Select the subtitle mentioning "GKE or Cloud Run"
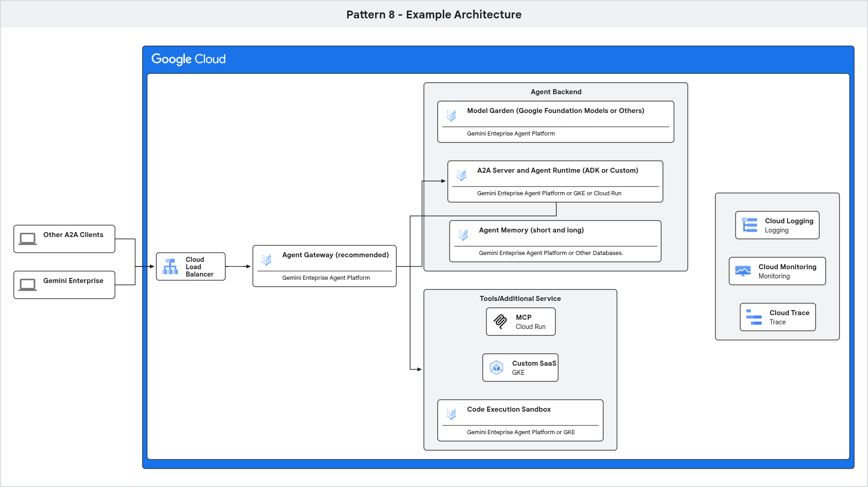This screenshot has height=487, width=868. coord(549,193)
